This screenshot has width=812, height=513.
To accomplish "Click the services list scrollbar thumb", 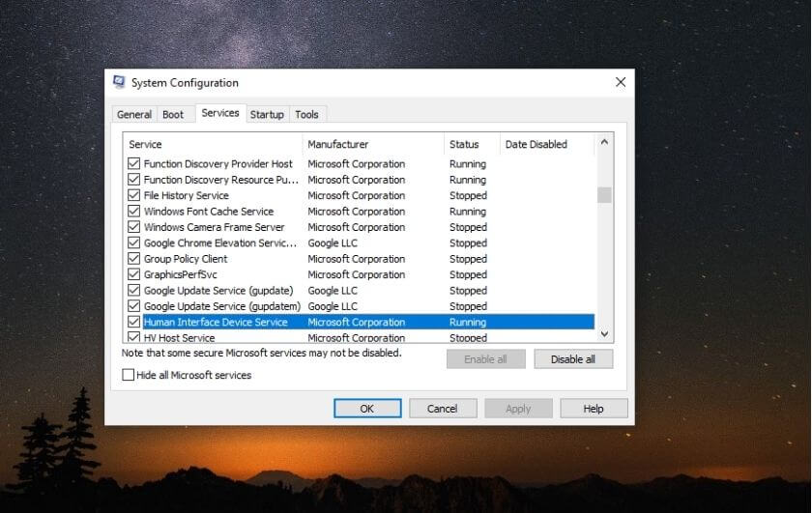I will tap(604, 195).
